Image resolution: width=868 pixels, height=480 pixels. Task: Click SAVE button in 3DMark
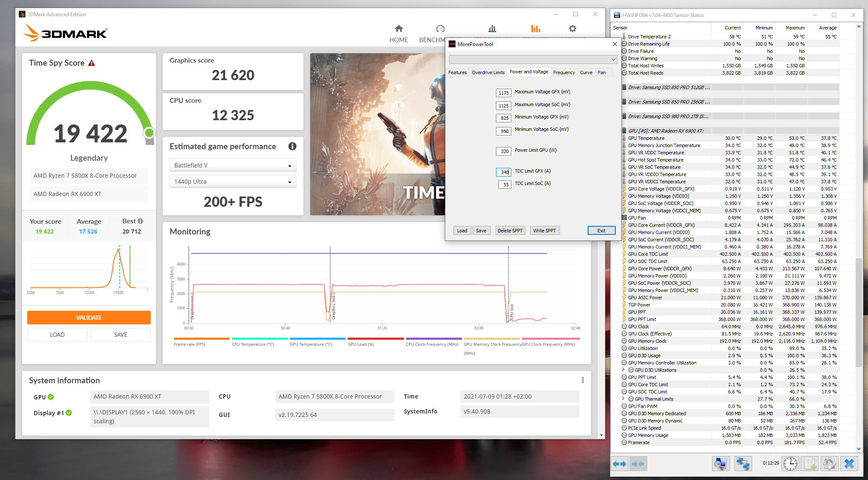[121, 335]
